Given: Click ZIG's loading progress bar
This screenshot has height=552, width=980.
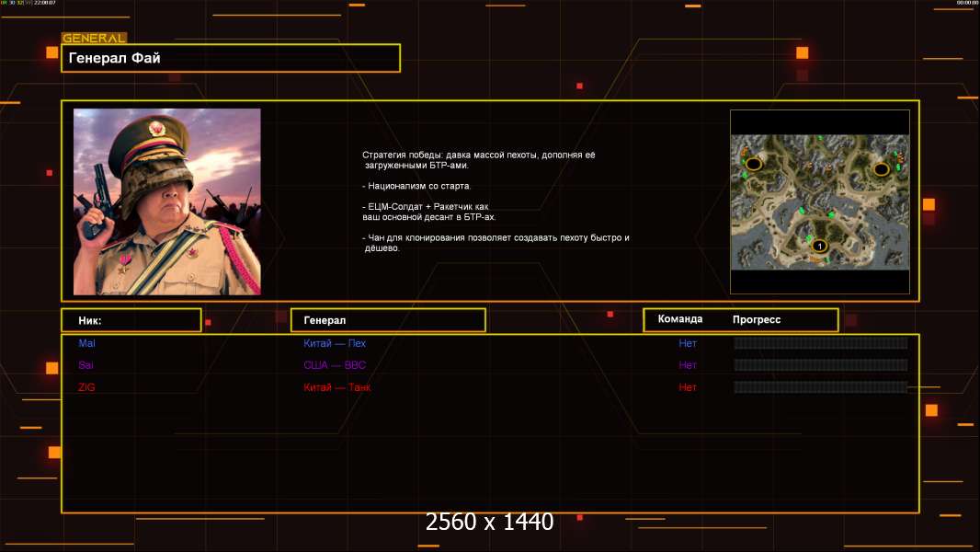Looking at the screenshot, I should click(821, 387).
